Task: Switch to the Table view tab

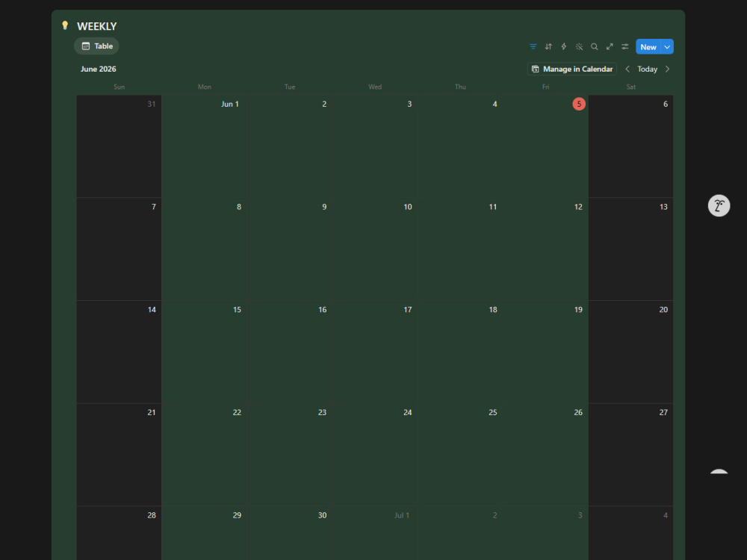Action: click(x=96, y=46)
